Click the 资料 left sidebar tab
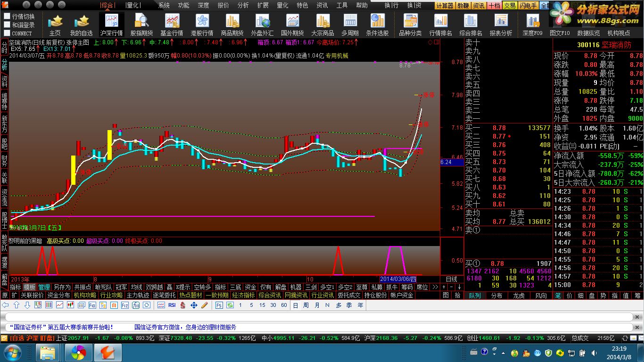Viewport: 644px width, 362px height. tap(4, 81)
